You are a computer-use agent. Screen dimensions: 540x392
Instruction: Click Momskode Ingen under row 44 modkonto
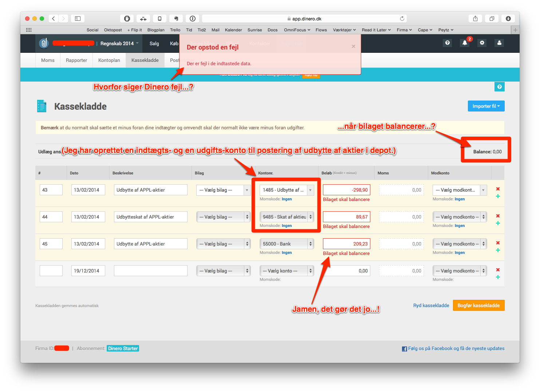click(460, 226)
